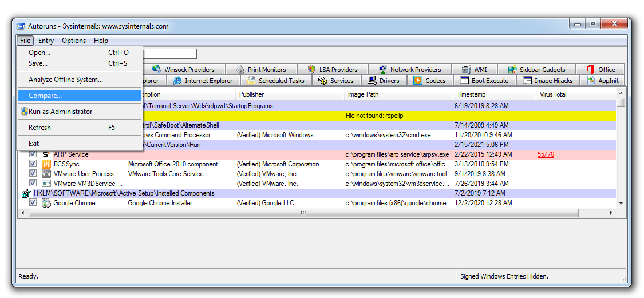Click the 'c:\windows\system32\cmd.exe' image path
644x298 pixels.
tap(388, 135)
